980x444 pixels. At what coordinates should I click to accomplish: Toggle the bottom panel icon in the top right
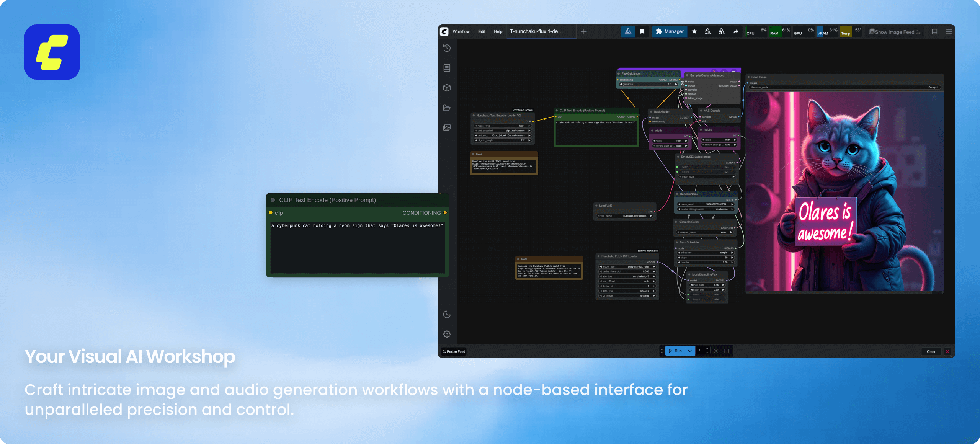[934, 32]
